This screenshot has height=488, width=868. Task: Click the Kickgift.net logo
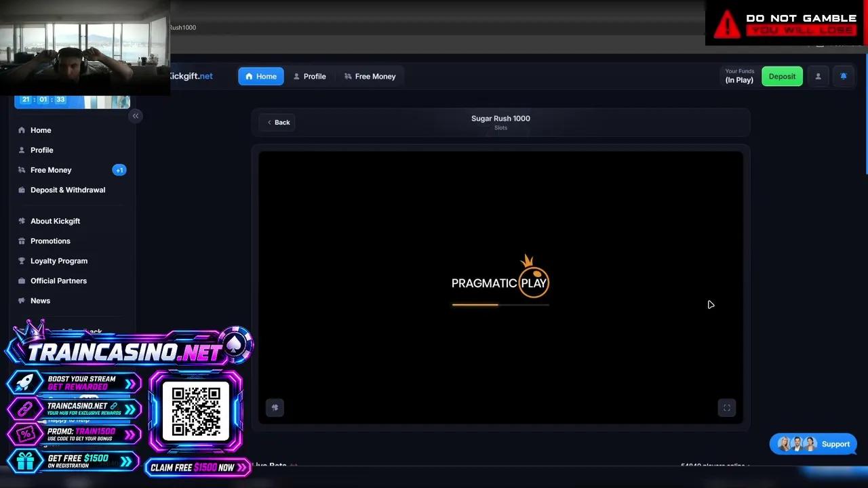coord(191,76)
